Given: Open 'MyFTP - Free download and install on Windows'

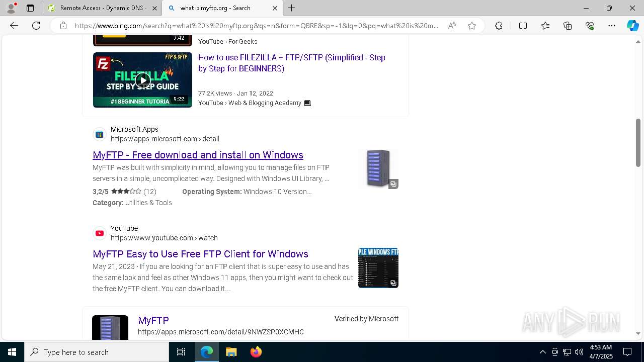Looking at the screenshot, I should coord(198,155).
